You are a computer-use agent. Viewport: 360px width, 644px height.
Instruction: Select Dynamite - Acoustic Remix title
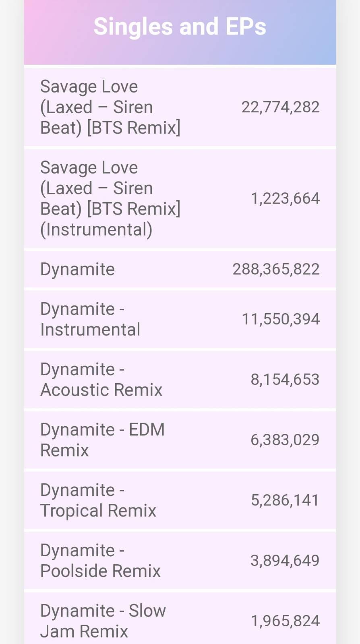101,380
